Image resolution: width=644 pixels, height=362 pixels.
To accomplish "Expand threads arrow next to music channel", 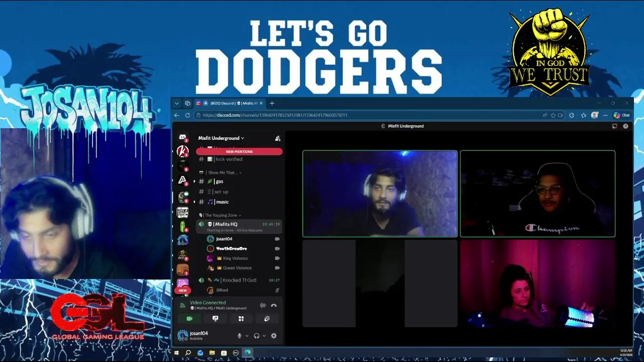I will click(x=195, y=202).
